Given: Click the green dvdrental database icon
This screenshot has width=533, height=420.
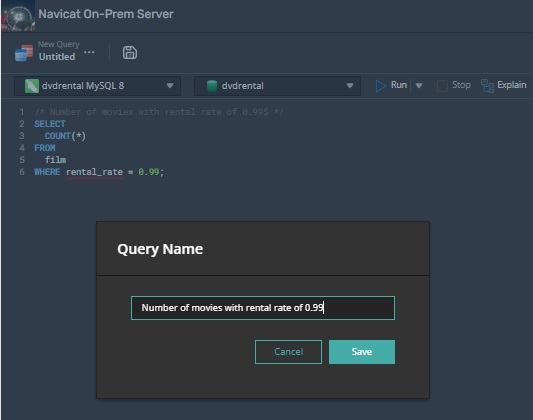Looking at the screenshot, I should 212,86.
